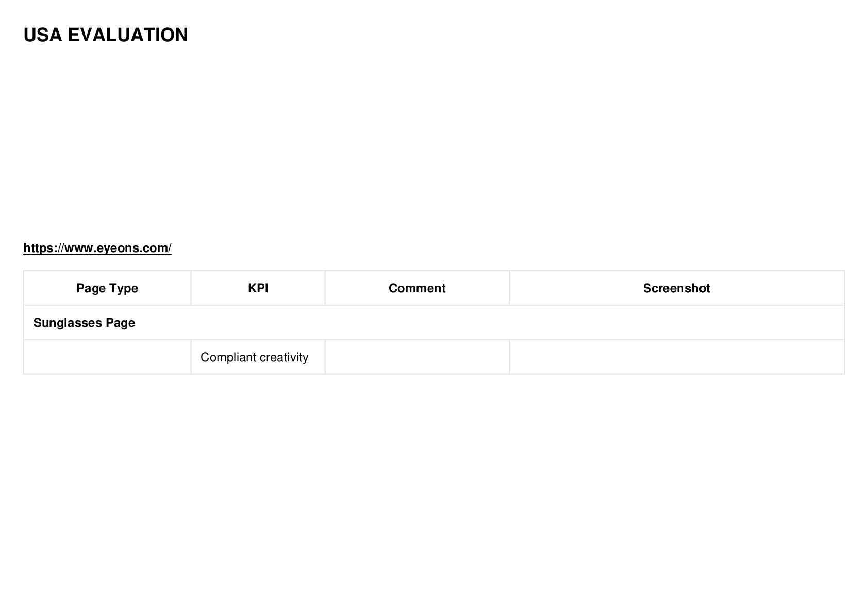Click the empty Comment cell beside Compliant creativity
Image resolution: width=868 pixels, height=614 pixels.
(x=417, y=357)
